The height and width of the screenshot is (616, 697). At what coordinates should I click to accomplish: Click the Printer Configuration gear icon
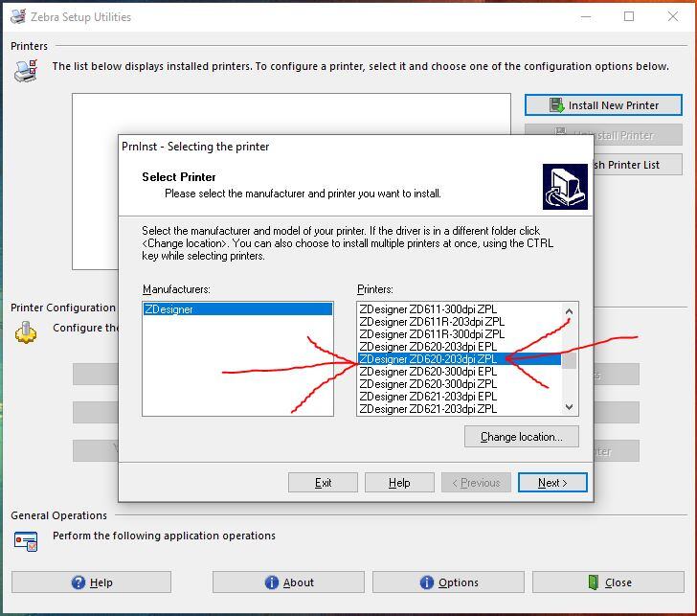coord(26,332)
